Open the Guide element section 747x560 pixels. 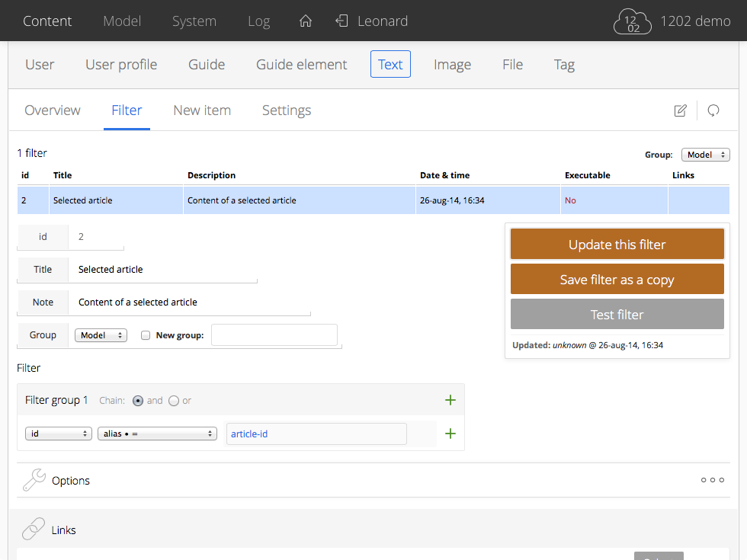click(x=301, y=65)
